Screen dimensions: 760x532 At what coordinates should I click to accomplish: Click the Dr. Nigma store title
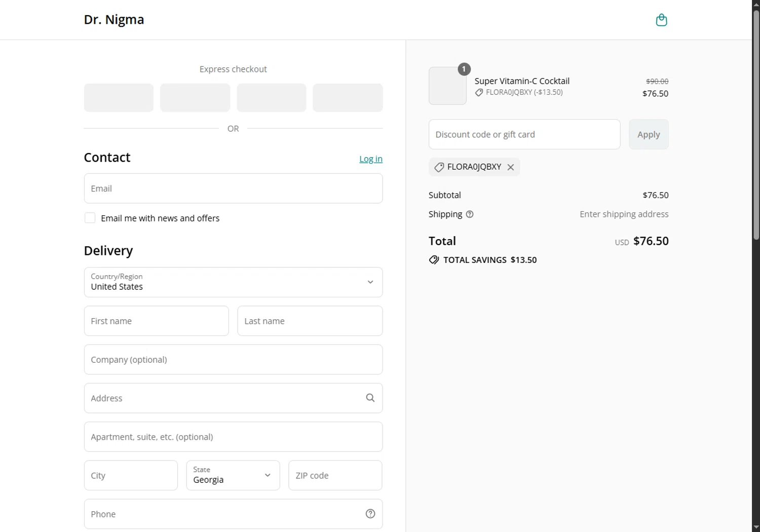114,20
